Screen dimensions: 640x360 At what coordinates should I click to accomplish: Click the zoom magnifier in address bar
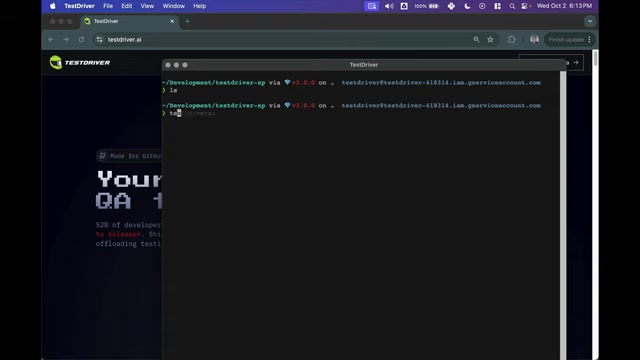tap(476, 40)
